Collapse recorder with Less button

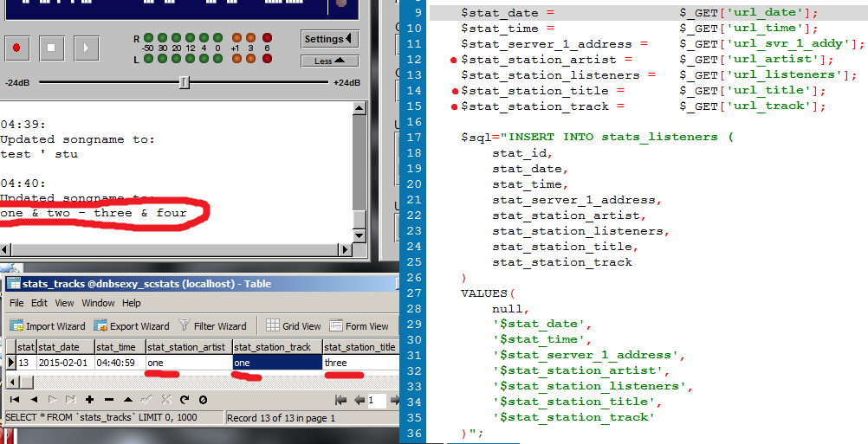click(x=329, y=61)
